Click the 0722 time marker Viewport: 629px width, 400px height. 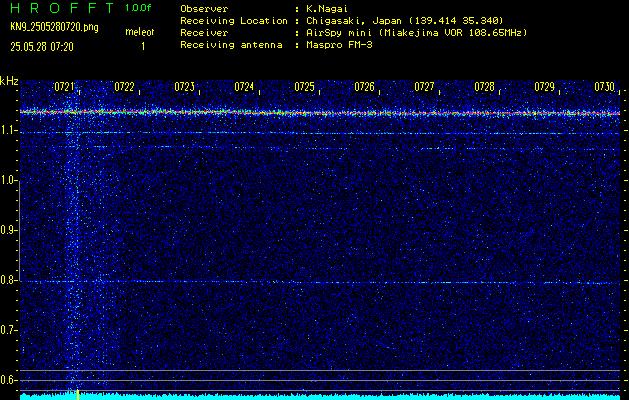coord(124,87)
